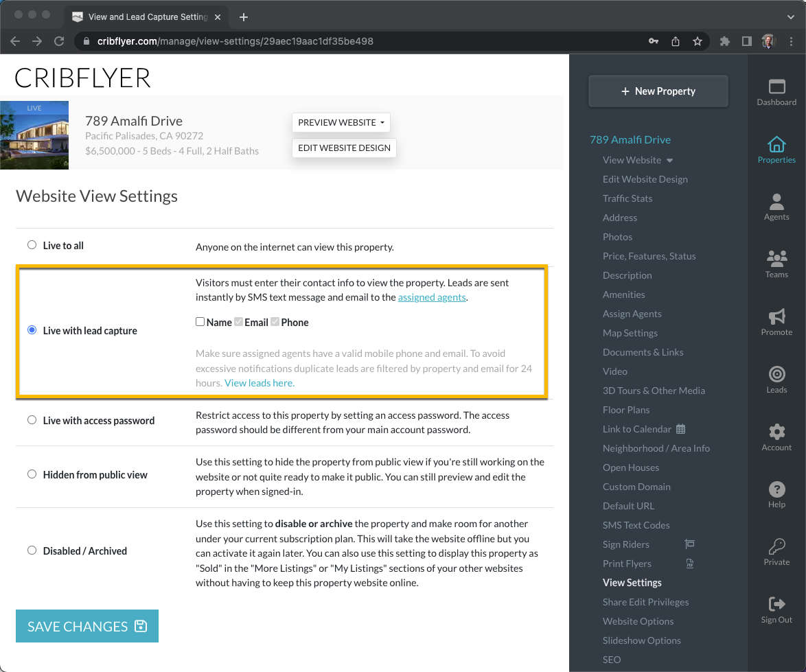
Task: Open Map Settings menu item
Action: click(x=630, y=333)
